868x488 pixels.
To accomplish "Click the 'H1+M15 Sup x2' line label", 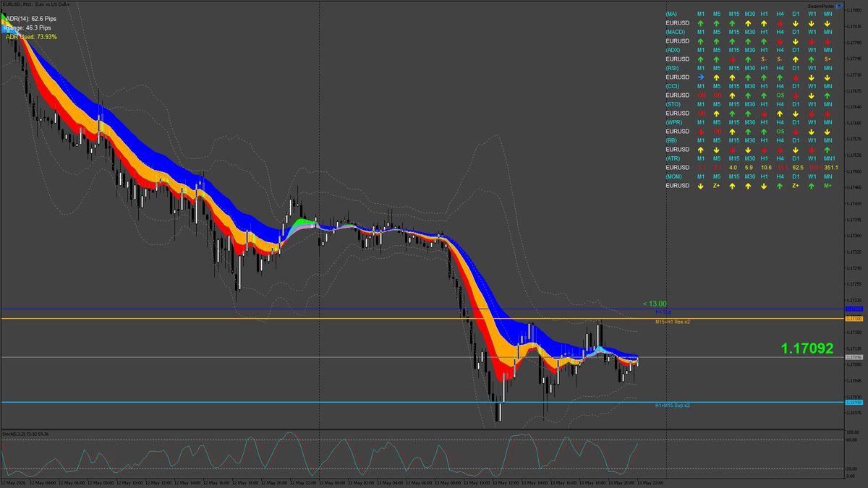I will coord(673,406).
